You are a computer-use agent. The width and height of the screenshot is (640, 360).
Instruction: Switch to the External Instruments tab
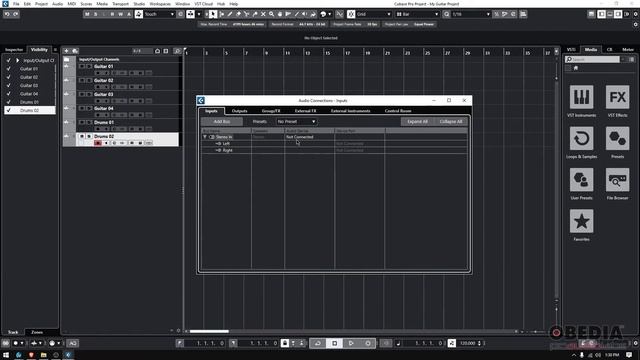pos(351,111)
